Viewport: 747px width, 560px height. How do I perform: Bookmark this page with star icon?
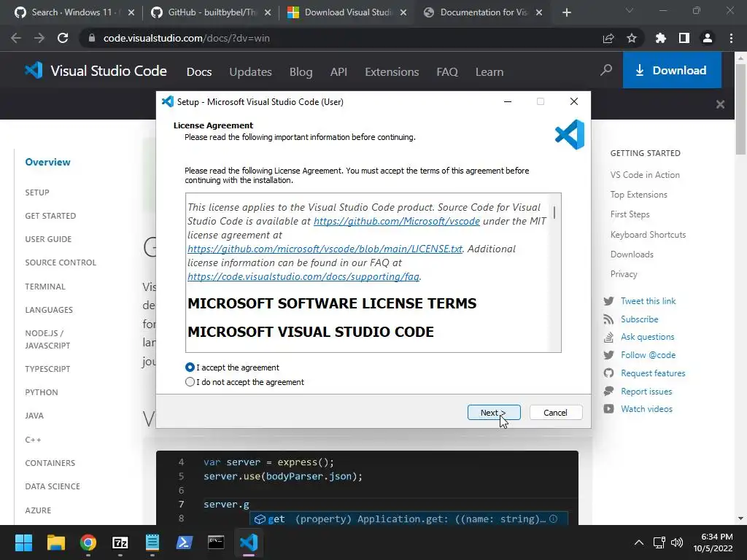click(x=632, y=38)
